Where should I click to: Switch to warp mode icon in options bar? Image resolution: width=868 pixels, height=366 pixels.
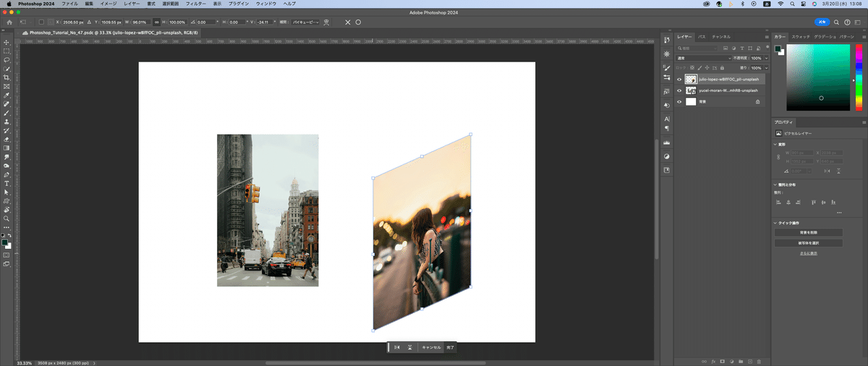[x=326, y=22]
